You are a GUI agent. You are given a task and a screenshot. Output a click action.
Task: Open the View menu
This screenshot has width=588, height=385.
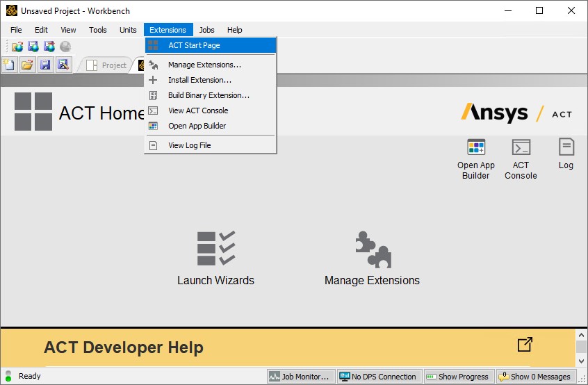(68, 30)
